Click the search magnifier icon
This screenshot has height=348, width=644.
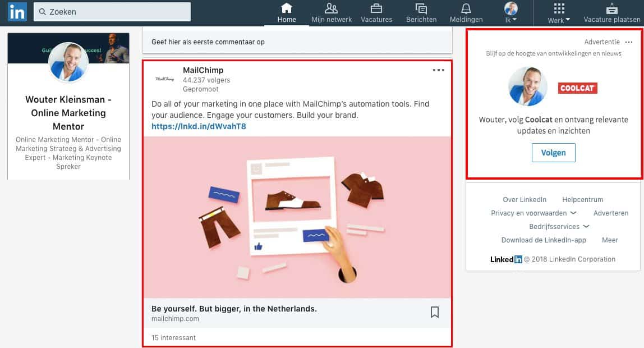[42, 11]
